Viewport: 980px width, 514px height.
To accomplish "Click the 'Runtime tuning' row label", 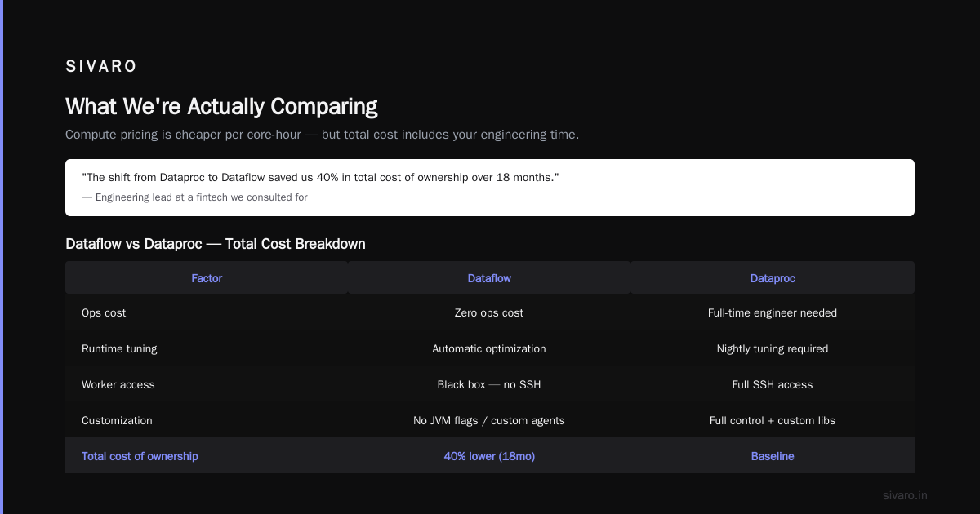I will pos(119,349).
